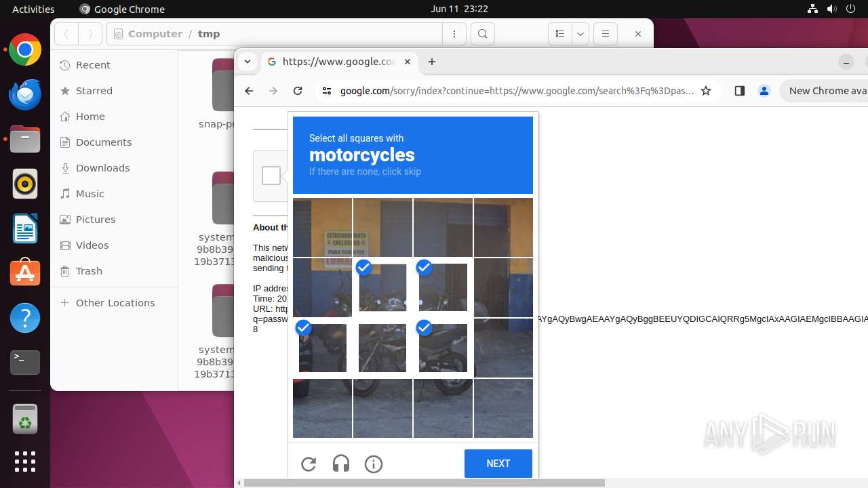868x488 pixels.
Task: Launch Thunderbird Mail from dock
Action: pos(25,95)
